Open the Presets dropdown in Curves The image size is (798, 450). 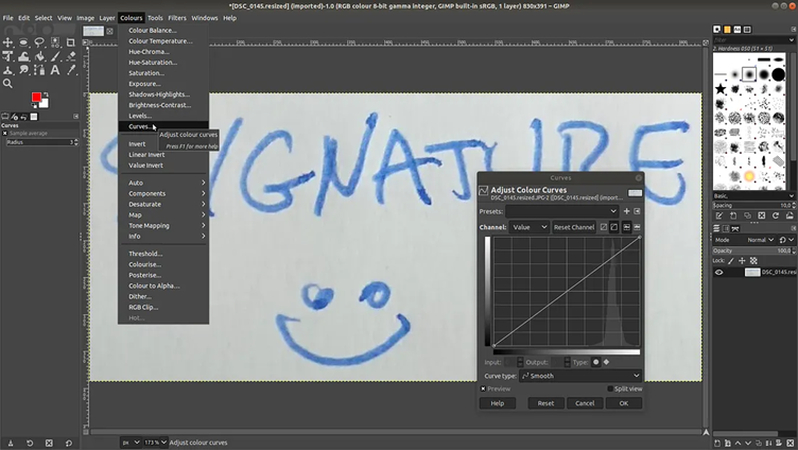click(x=562, y=211)
